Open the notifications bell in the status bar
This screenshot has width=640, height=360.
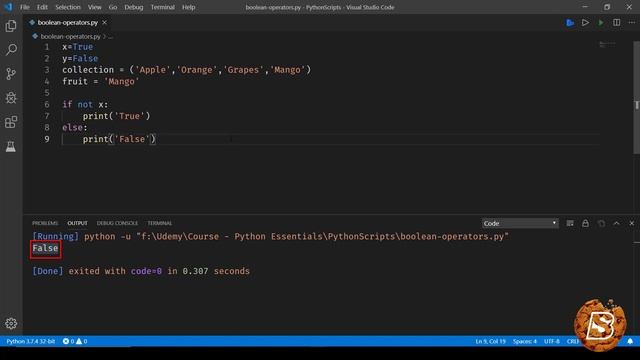point(630,341)
